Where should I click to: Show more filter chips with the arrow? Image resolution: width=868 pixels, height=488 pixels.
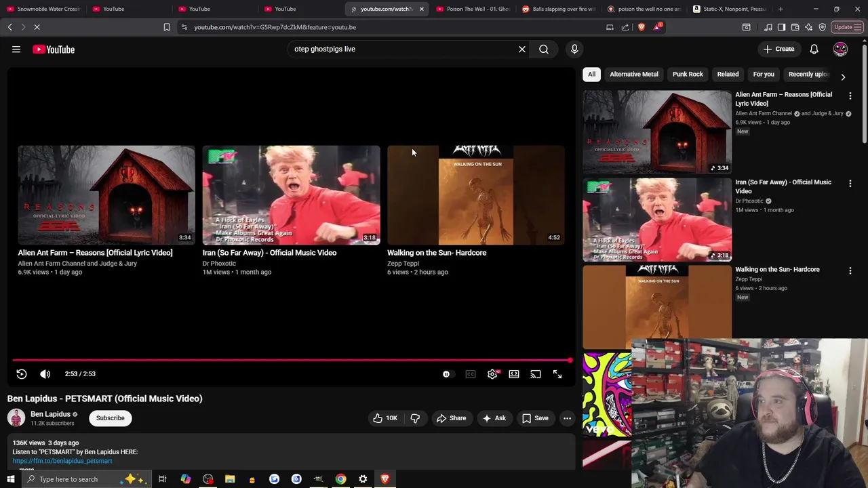coord(843,77)
